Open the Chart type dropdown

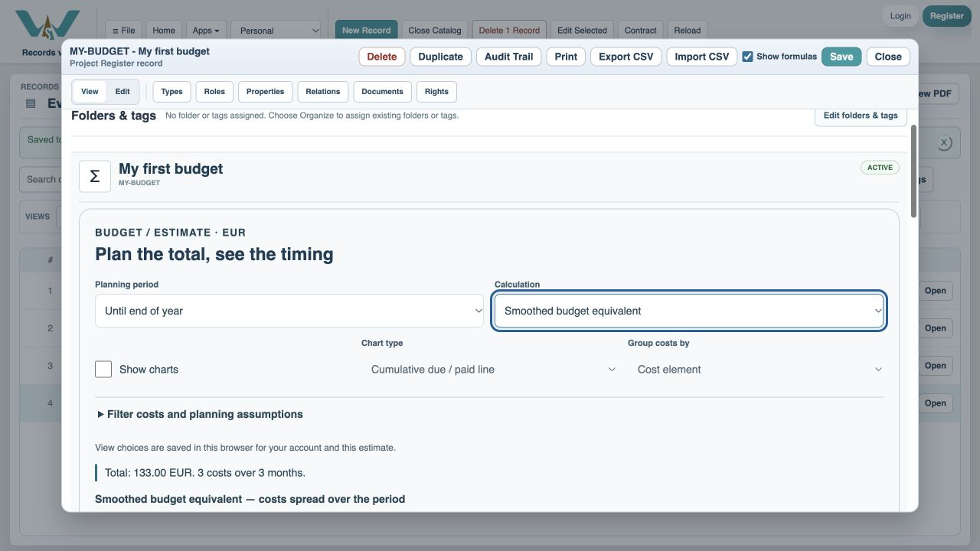click(x=490, y=369)
